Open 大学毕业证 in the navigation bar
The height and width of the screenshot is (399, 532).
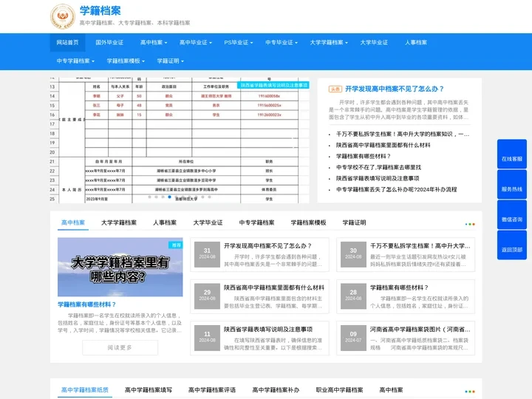click(374, 42)
